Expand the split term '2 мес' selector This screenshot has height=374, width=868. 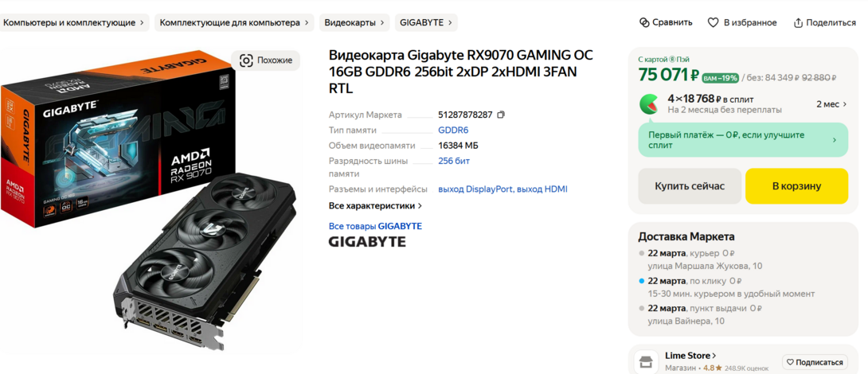click(x=831, y=104)
